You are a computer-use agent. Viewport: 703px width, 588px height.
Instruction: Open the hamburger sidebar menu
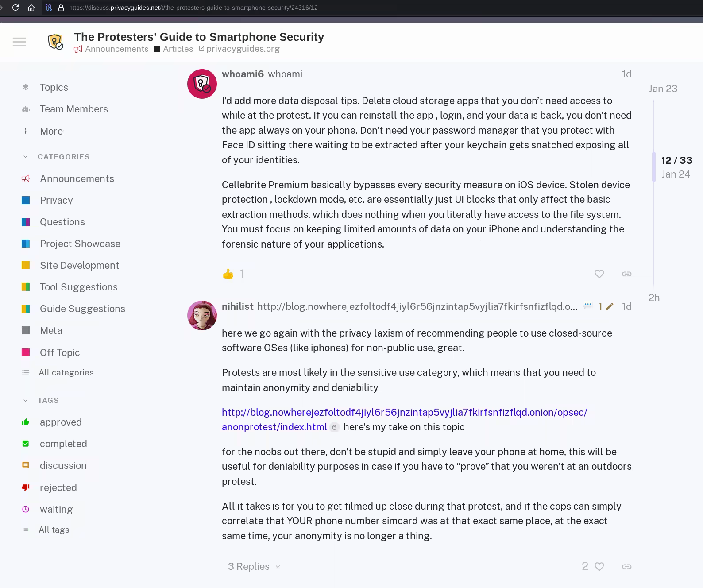[x=19, y=42]
